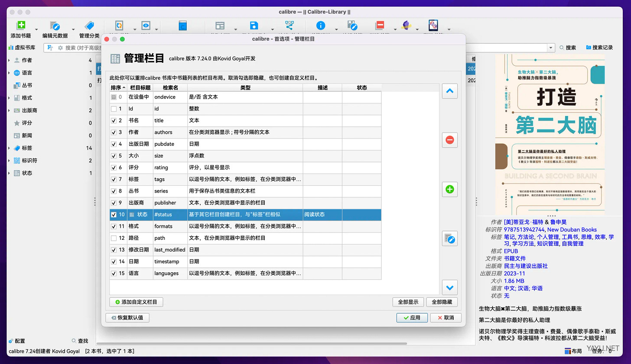Image resolution: width=631 pixels, height=364 pixels.
Task: Click 恢复默认值 restore defaults button
Action: click(x=127, y=318)
